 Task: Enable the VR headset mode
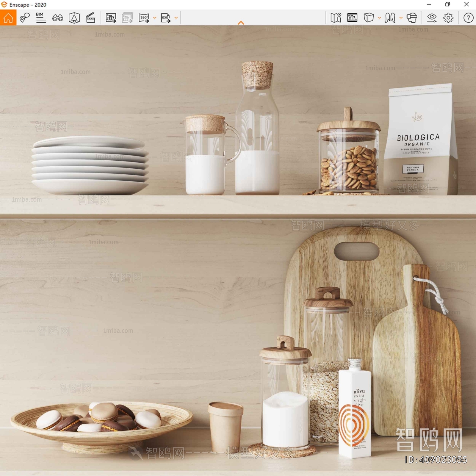[x=412, y=18]
